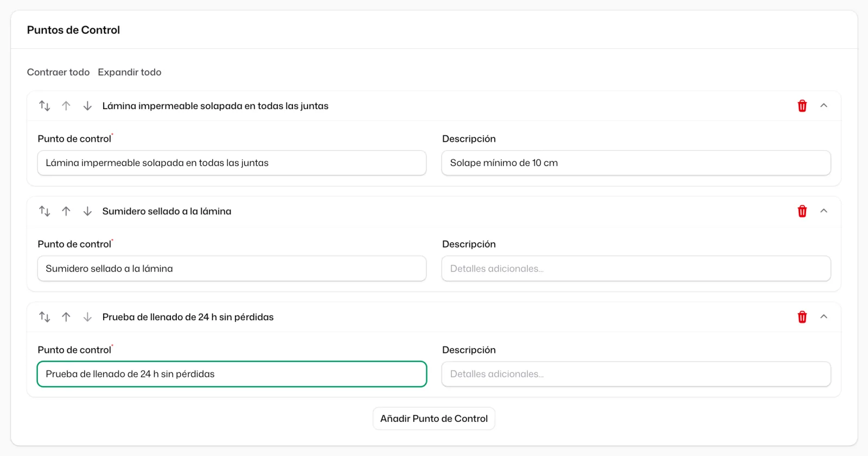Click Expandir todo link
The width and height of the screenshot is (868, 456).
click(130, 72)
